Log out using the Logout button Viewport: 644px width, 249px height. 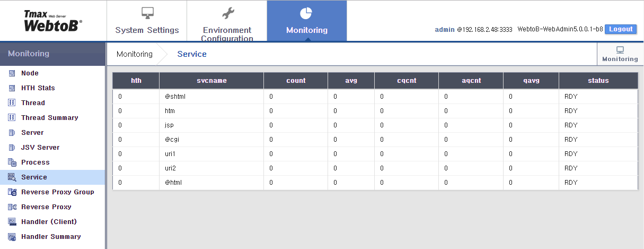pos(621,29)
